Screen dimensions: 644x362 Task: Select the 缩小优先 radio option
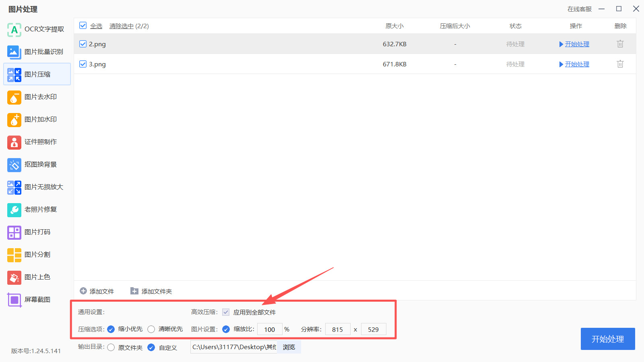point(111,329)
